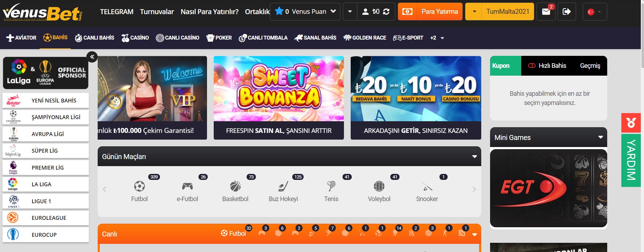Open the messages envelope icon
Viewport: 644px width, 252px height.
tap(546, 12)
